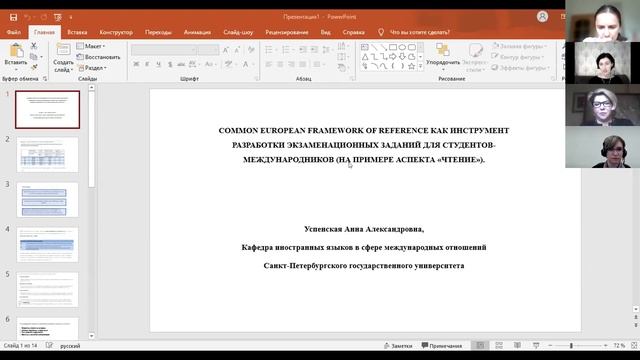Viewport: 640px width, 360px height.
Task: Select the oval shape in shapes gallery
Action: [x=402, y=47]
